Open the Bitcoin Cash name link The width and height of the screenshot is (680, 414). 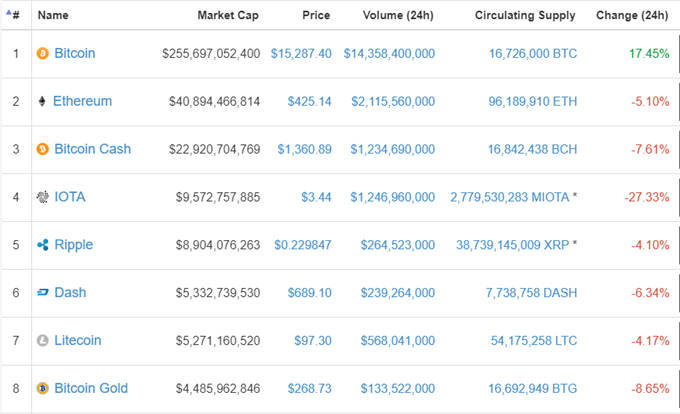click(92, 149)
